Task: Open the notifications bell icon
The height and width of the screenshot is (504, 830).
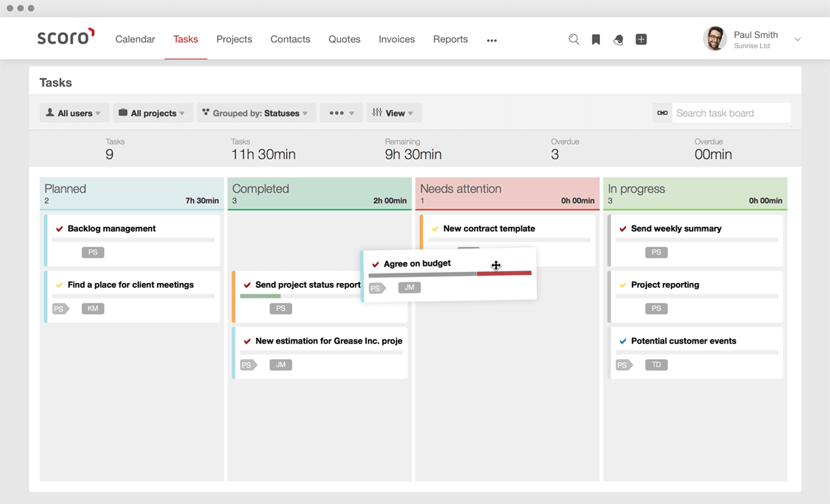Action: point(618,39)
